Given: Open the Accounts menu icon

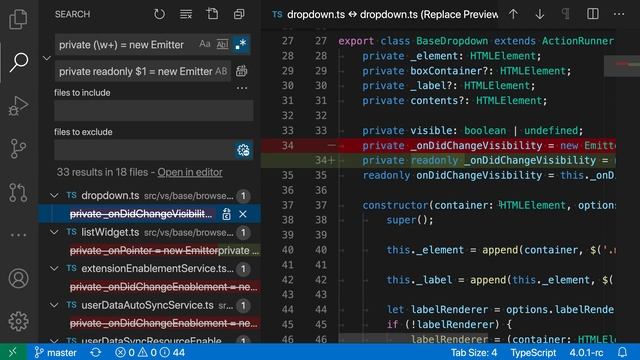Looking at the screenshot, I should point(18,278).
